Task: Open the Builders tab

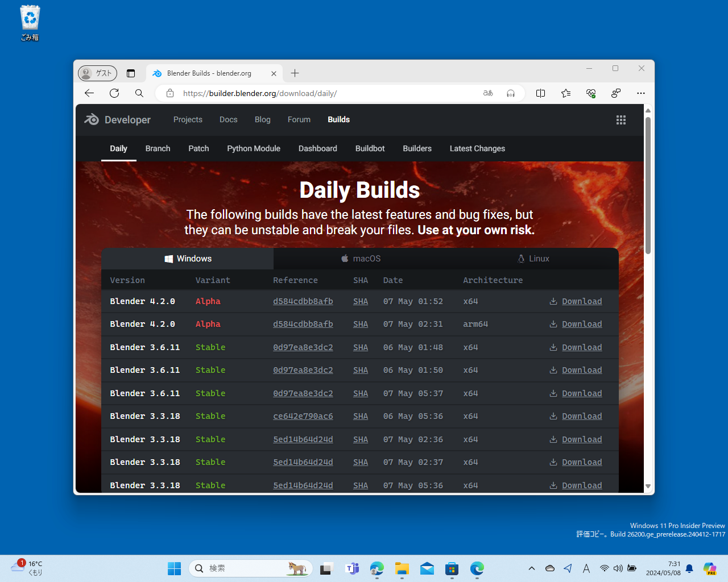Action: 417,148
